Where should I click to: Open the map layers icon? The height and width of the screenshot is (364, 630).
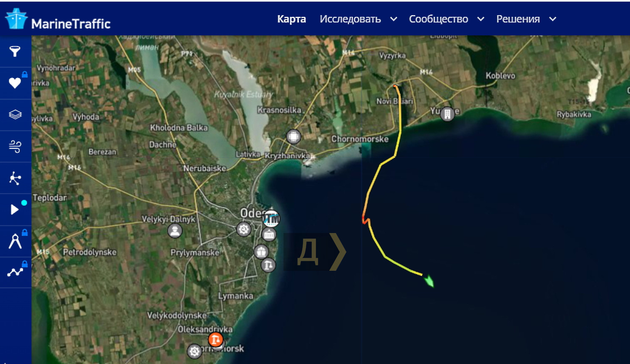pos(15,114)
